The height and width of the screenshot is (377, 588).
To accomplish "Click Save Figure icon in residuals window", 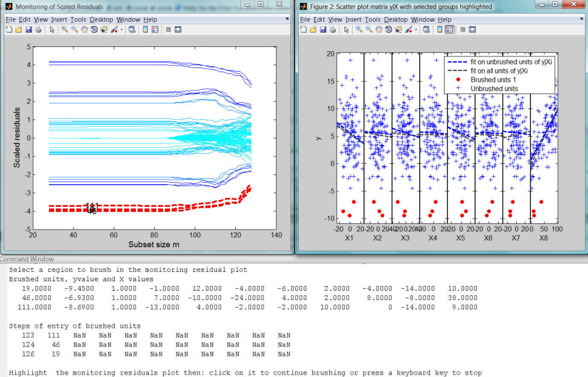I will 28,29.
